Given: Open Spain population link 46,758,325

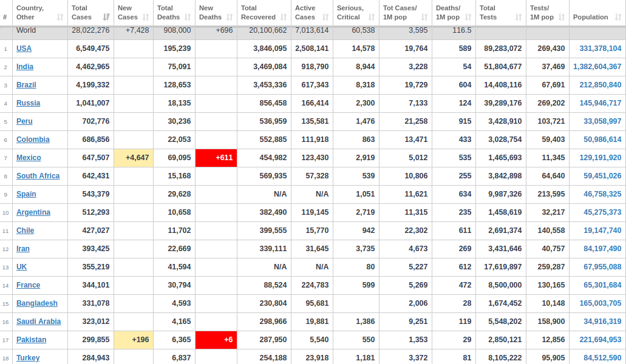Looking at the screenshot, I should point(602,194).
